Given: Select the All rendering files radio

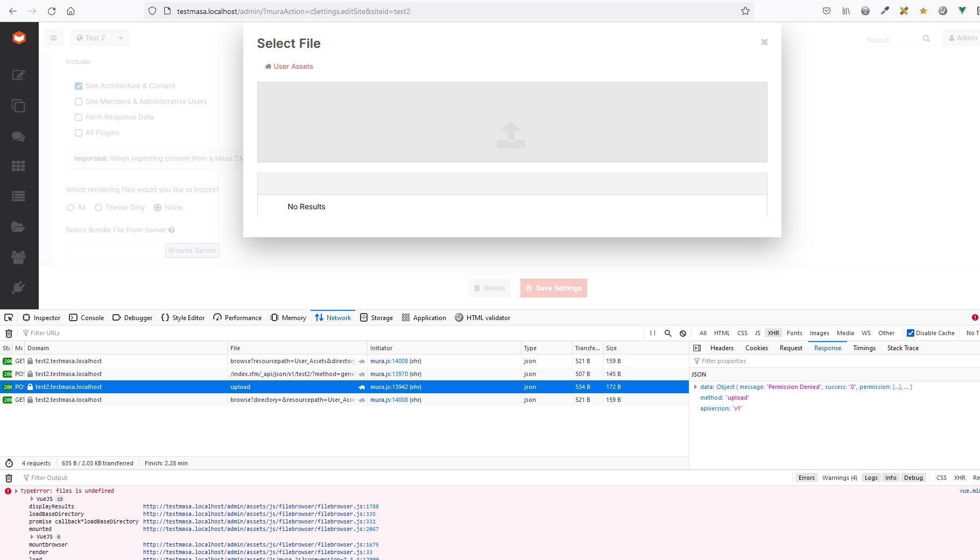Looking at the screenshot, I should [x=70, y=208].
